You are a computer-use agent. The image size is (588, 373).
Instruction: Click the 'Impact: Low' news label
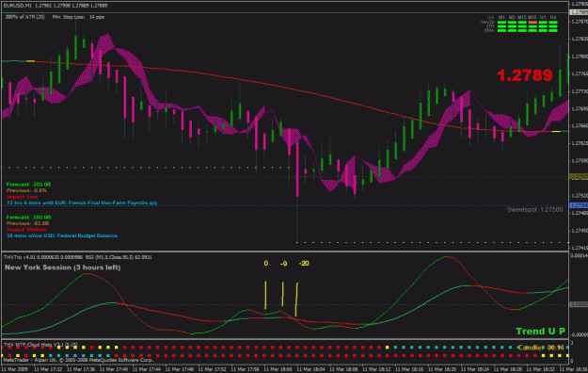click(23, 197)
